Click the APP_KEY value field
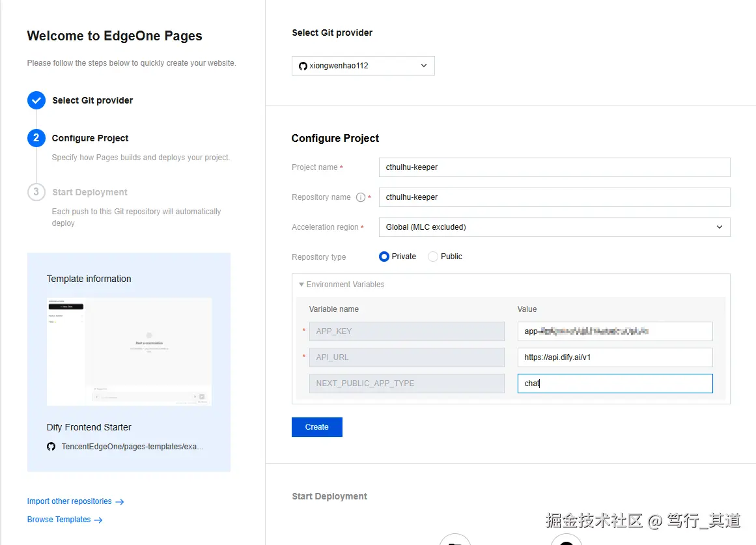Viewport: 756px width, 545px height. pyautogui.click(x=615, y=331)
